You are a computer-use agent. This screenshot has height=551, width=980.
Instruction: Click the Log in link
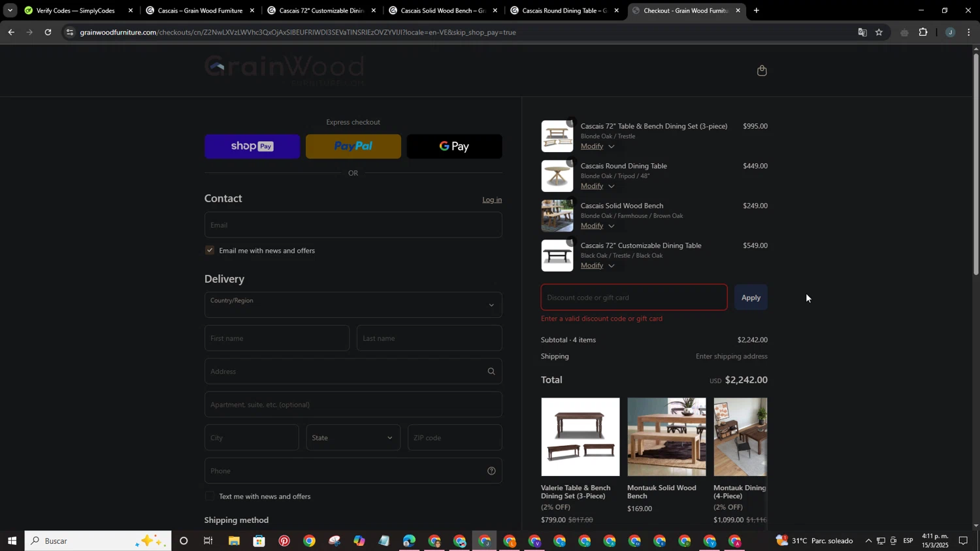click(x=492, y=200)
